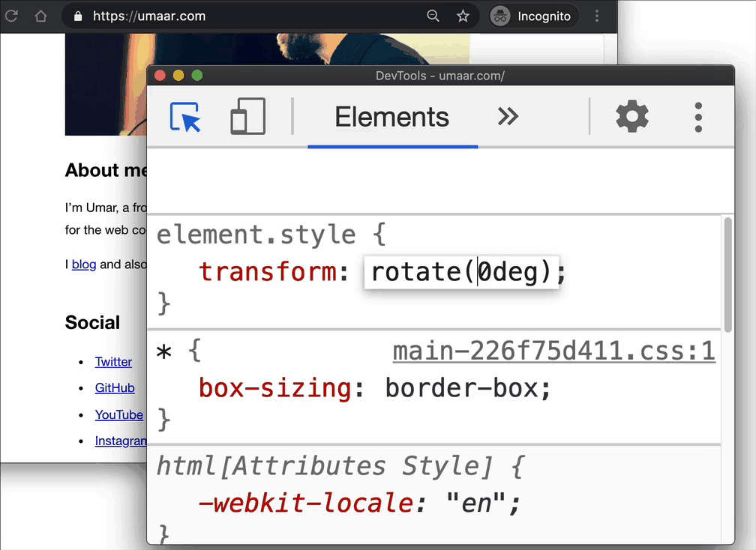The image size is (756, 550).
Task: Click the Incognito profile badge
Action: [532, 16]
